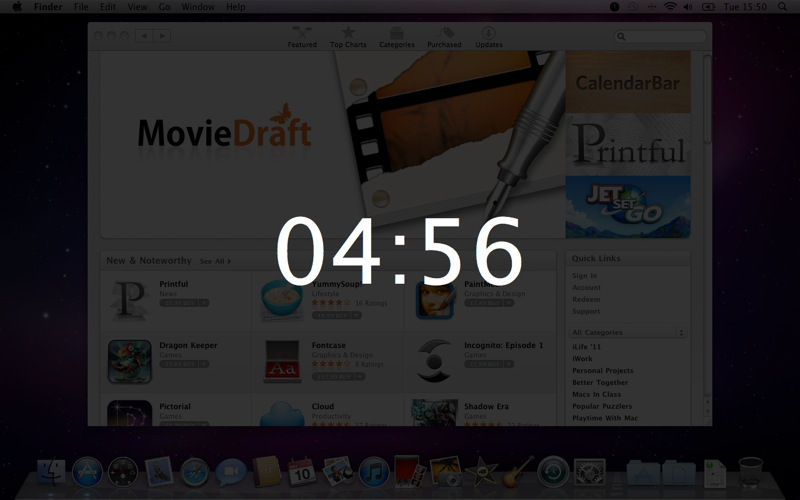Open iTunes from the Dock
Screen dimensions: 800x500
[374, 472]
